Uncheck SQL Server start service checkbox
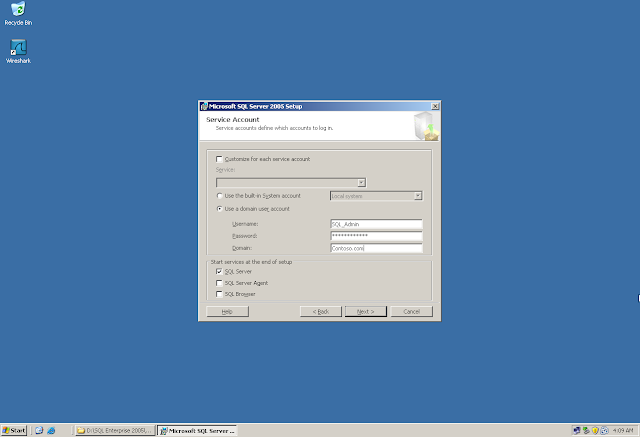Viewport: 640px width, 437px height. (219, 271)
